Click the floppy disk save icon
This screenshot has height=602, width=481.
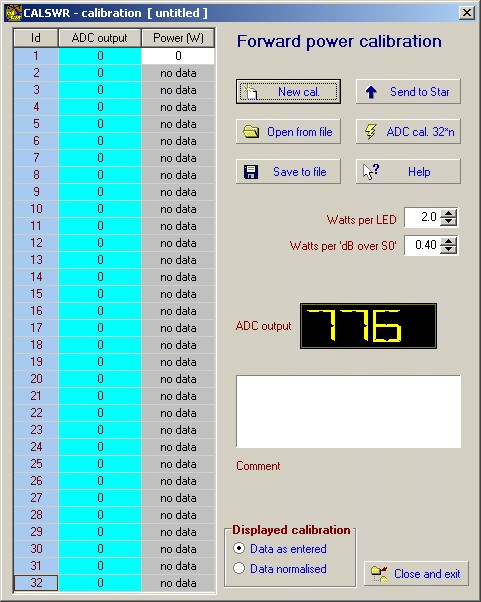point(251,172)
